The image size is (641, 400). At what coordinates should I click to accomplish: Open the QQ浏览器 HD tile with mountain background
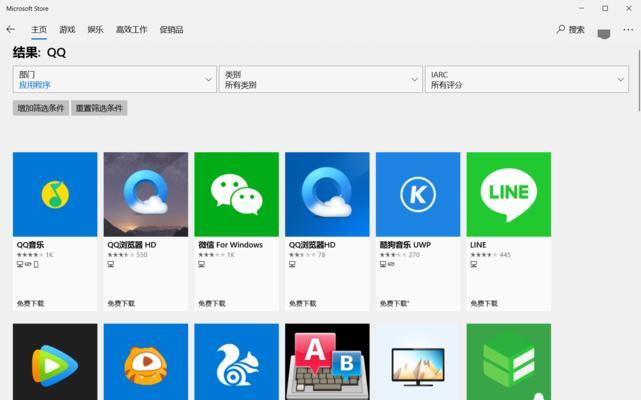point(146,194)
